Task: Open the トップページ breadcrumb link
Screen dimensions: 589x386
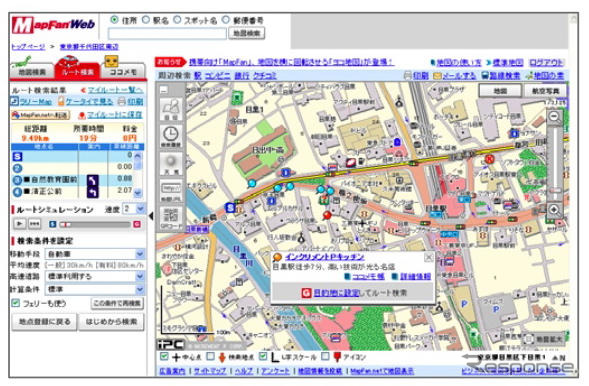Action: click(x=28, y=47)
